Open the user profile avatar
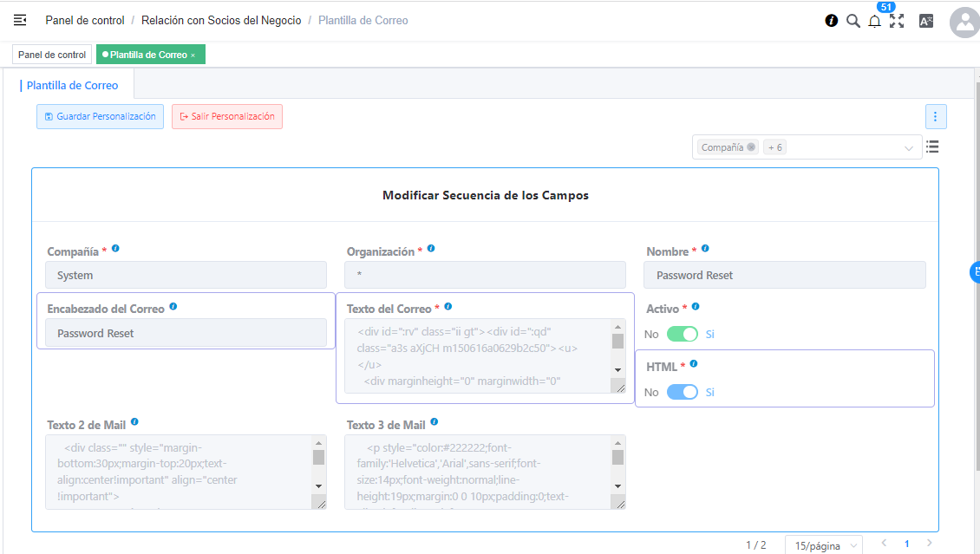This screenshot has height=554, width=980. click(964, 23)
